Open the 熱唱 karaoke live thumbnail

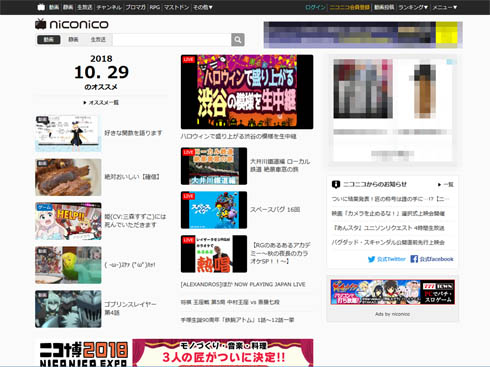tap(214, 254)
